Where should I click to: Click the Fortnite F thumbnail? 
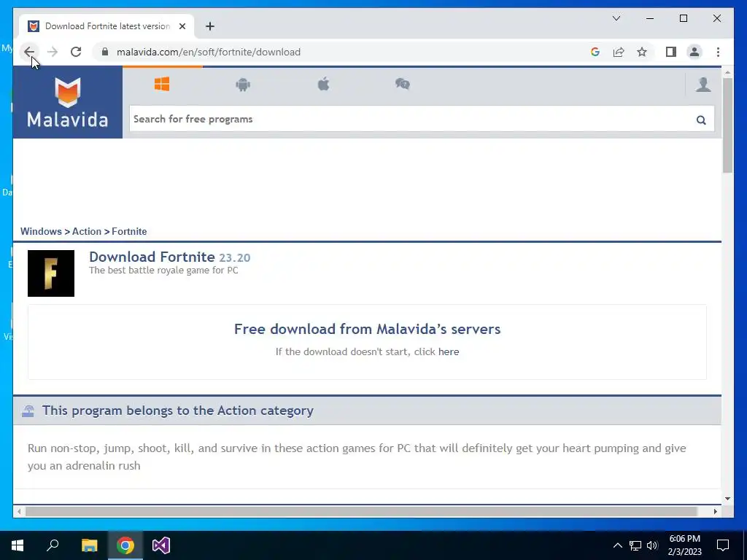tap(51, 273)
